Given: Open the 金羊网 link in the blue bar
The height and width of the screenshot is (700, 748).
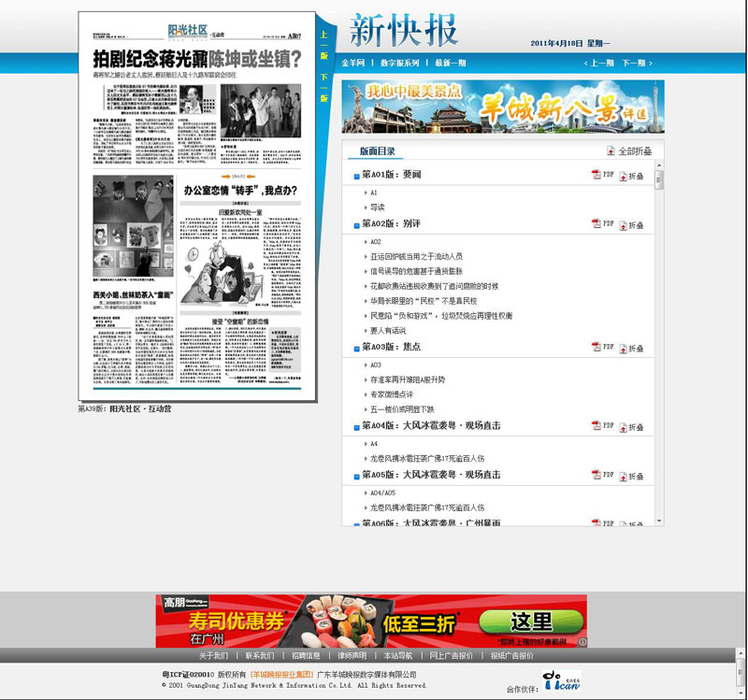Looking at the screenshot, I should tap(353, 63).
